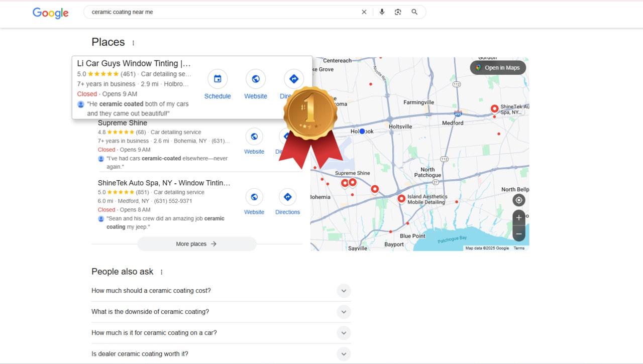Click Island Aesthetics Mobile Detailing map pin
Screen dimensions: 643x364
click(x=401, y=199)
